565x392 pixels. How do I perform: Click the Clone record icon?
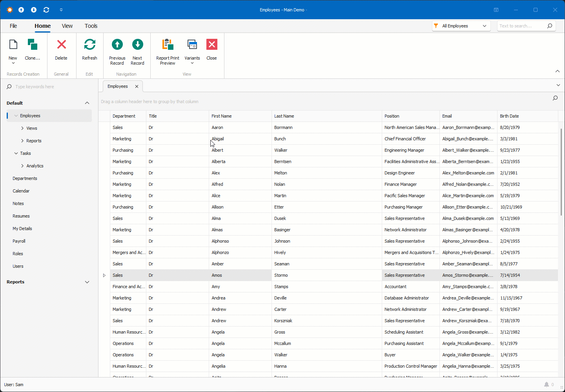point(33,44)
